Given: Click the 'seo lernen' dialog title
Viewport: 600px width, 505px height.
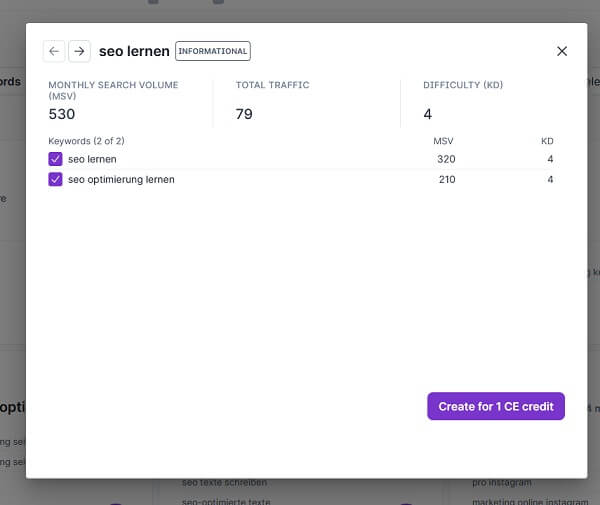Looking at the screenshot, I should 134,51.
